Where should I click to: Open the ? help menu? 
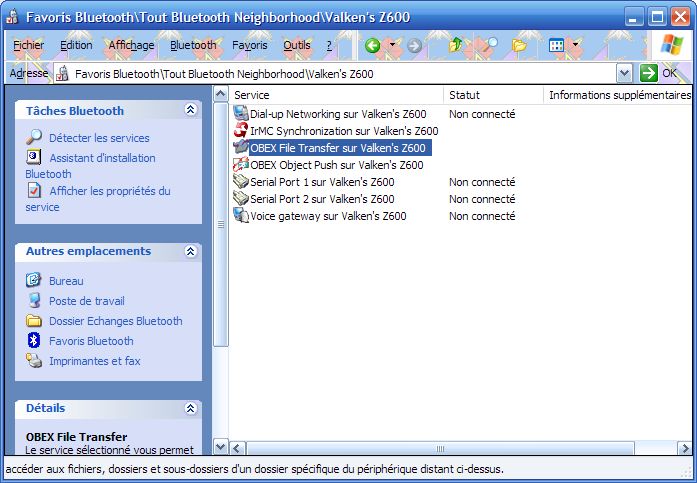[329, 45]
